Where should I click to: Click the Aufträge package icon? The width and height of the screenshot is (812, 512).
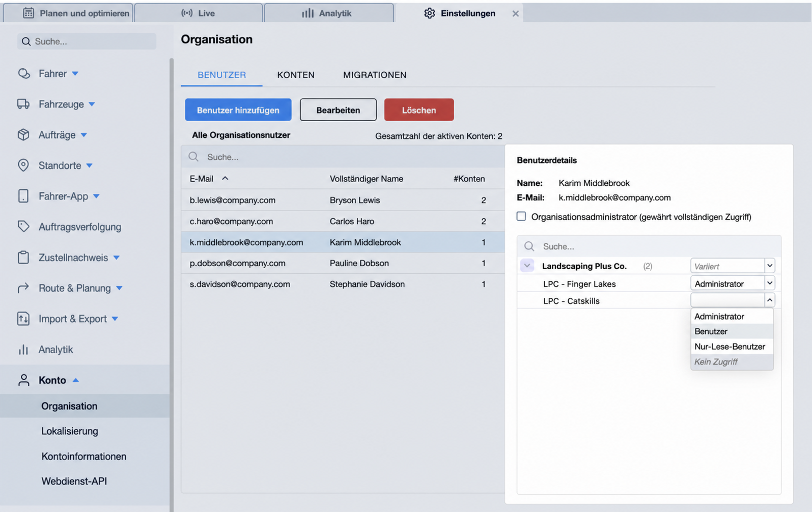23,135
